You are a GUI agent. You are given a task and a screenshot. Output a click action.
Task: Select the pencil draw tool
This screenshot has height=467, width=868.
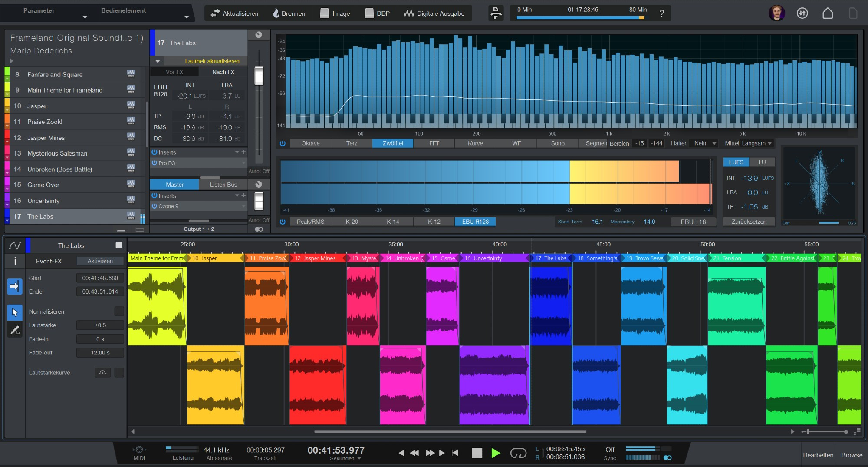click(15, 331)
